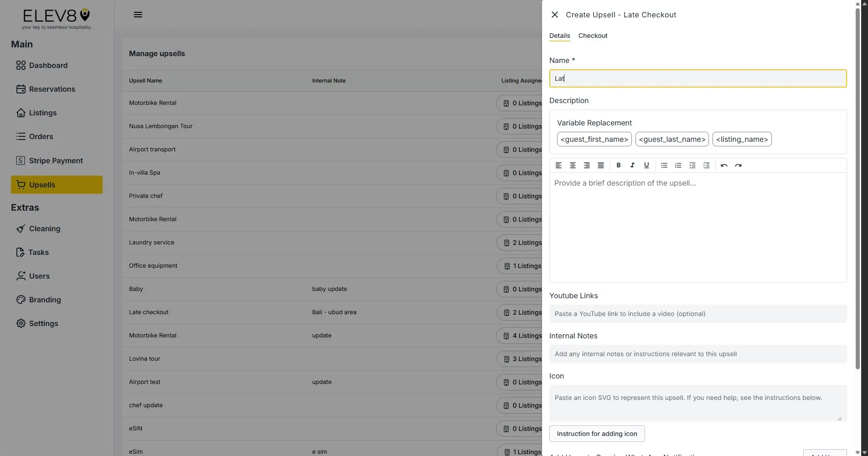
Task: Open the Tasks section
Action: pos(38,252)
